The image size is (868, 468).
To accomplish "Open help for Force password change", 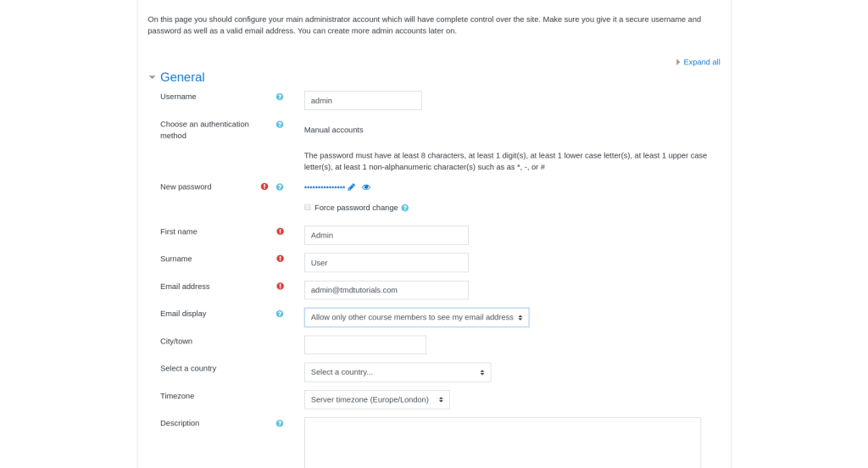I will tap(405, 208).
